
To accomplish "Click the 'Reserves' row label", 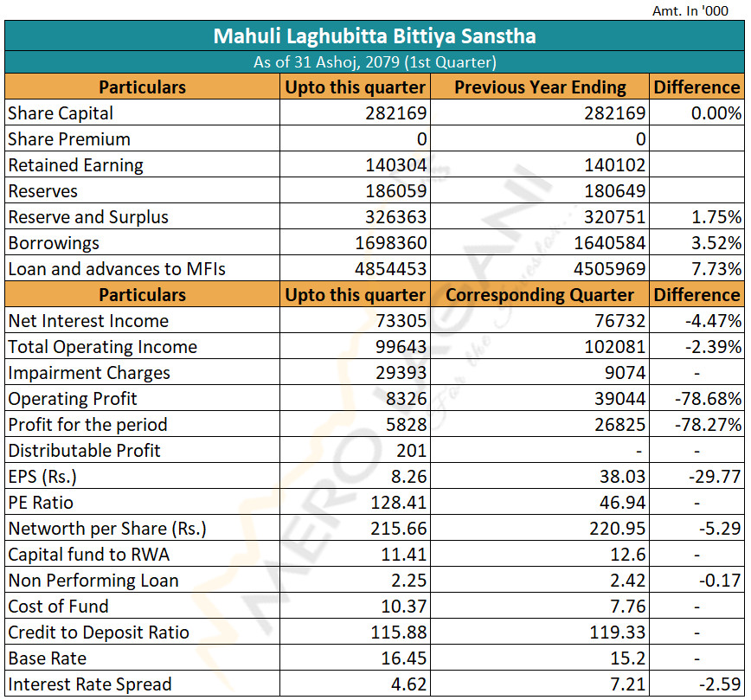I will pyautogui.click(x=42, y=191).
